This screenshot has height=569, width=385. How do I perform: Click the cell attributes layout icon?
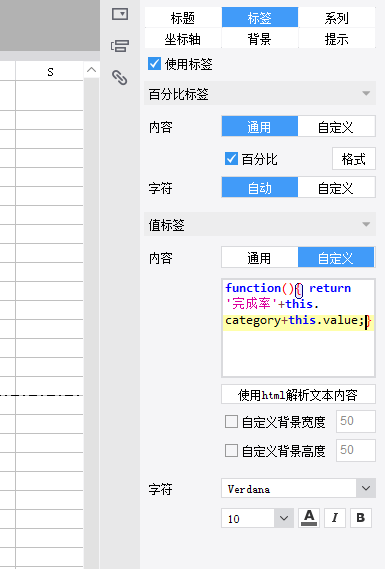coord(120,46)
